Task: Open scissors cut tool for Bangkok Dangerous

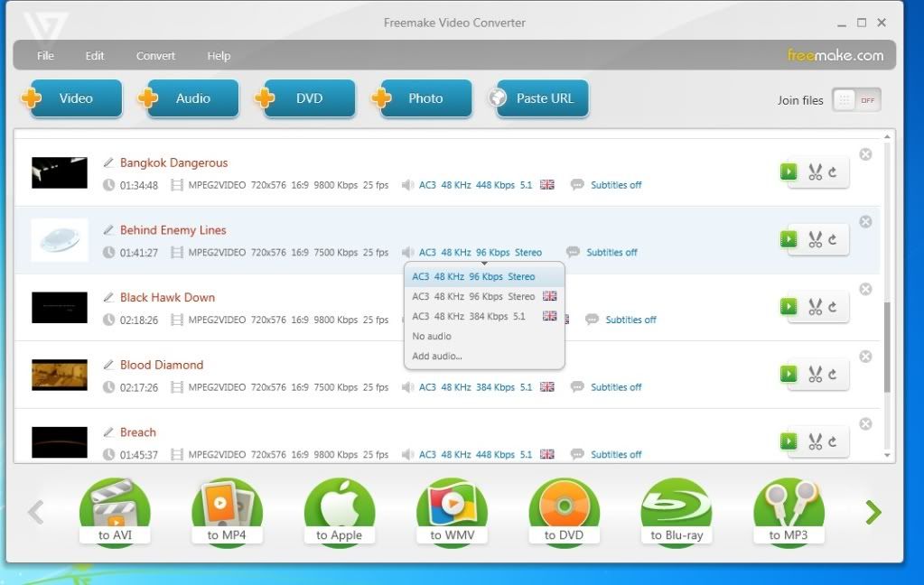Action: [x=815, y=172]
